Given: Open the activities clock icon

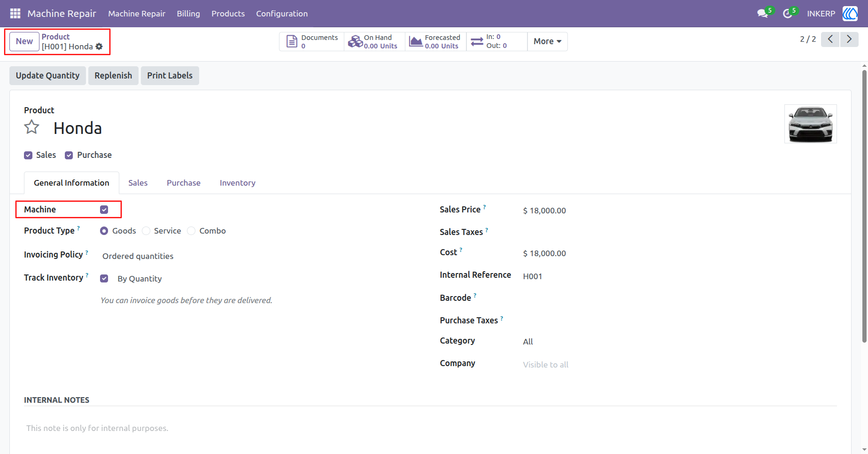Looking at the screenshot, I should pos(788,14).
